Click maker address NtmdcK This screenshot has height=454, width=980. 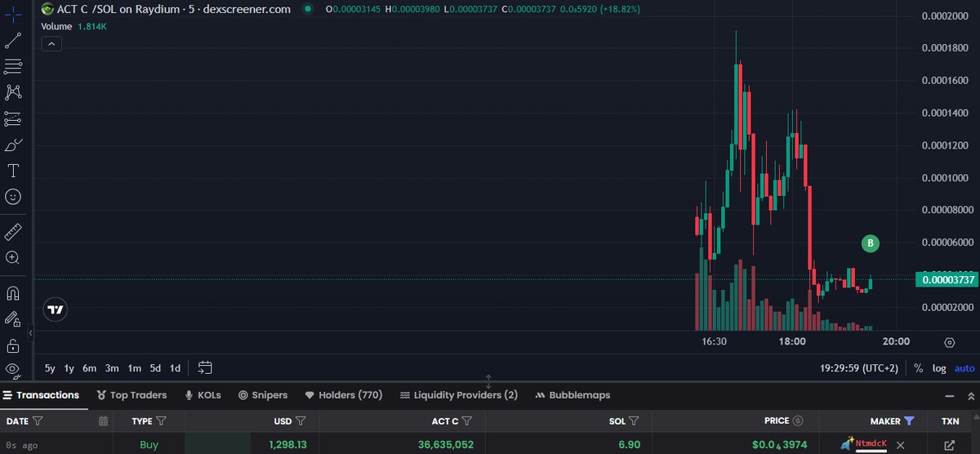(871, 444)
